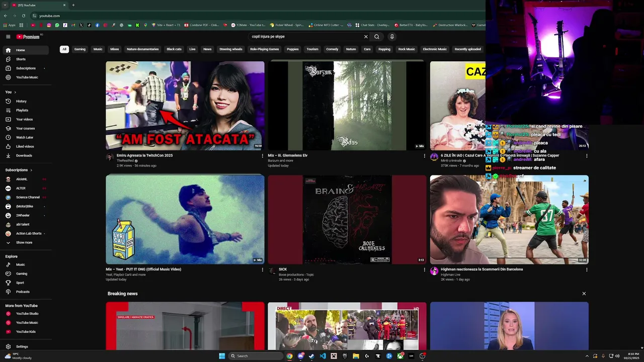Select the Recently uploaded filter chip
Screen dimensions: 644x362
pyautogui.click(x=467, y=49)
